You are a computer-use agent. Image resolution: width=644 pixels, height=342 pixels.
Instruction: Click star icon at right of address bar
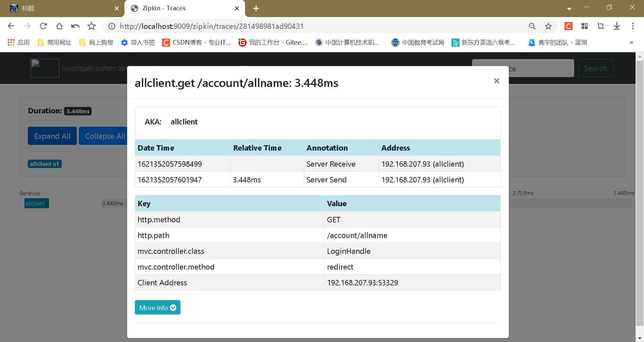[548, 26]
